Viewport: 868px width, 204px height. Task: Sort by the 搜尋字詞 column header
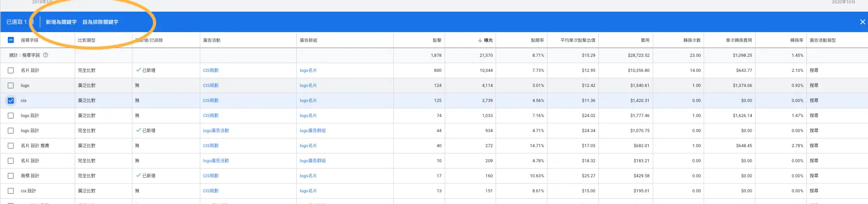[x=30, y=40]
